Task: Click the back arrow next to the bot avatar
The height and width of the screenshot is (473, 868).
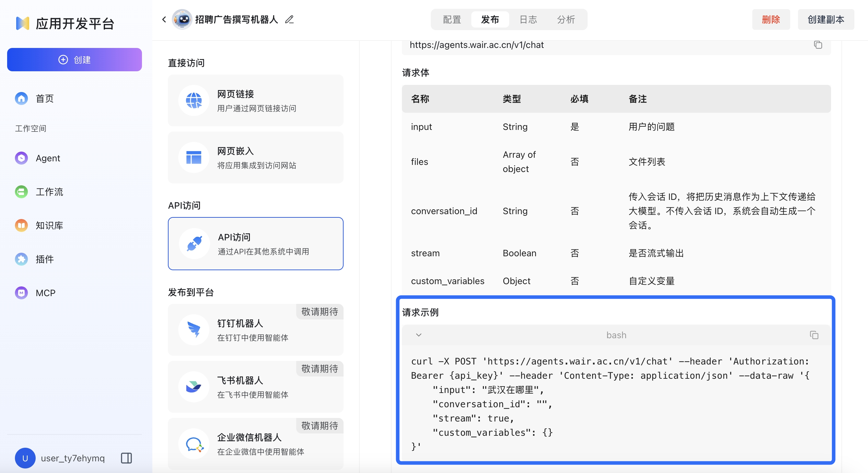Action: click(164, 19)
